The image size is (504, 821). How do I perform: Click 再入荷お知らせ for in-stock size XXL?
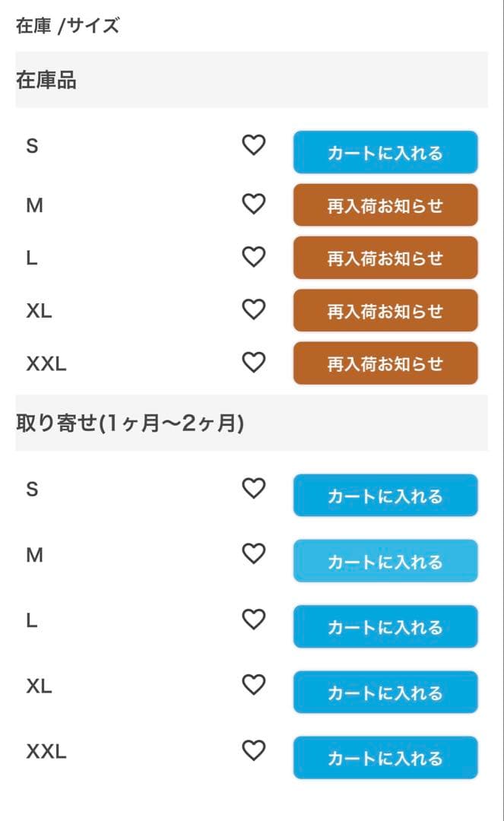tap(385, 363)
